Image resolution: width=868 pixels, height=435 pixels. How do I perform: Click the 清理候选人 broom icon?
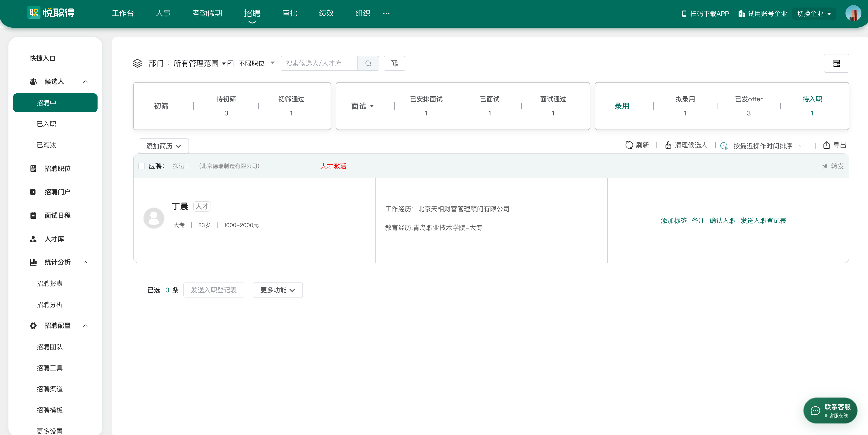pos(668,145)
